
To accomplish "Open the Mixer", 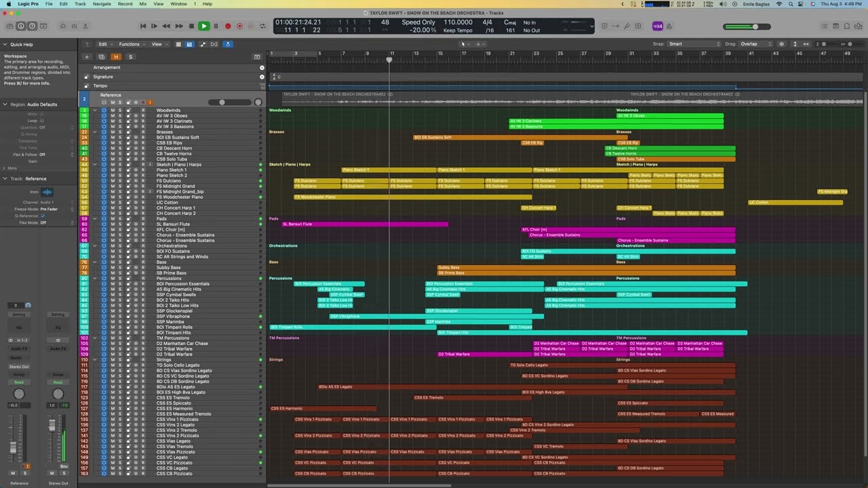I will (75, 26).
